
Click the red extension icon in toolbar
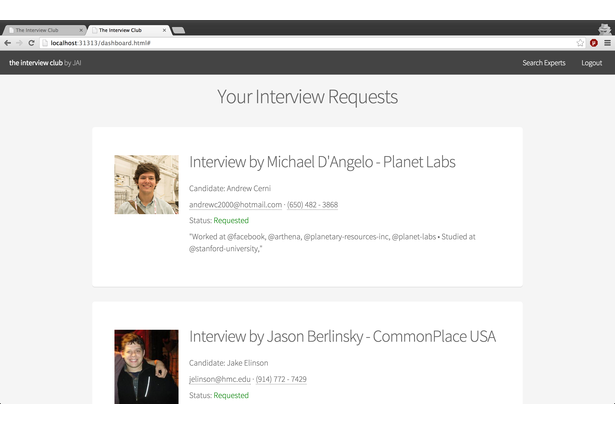tap(594, 43)
